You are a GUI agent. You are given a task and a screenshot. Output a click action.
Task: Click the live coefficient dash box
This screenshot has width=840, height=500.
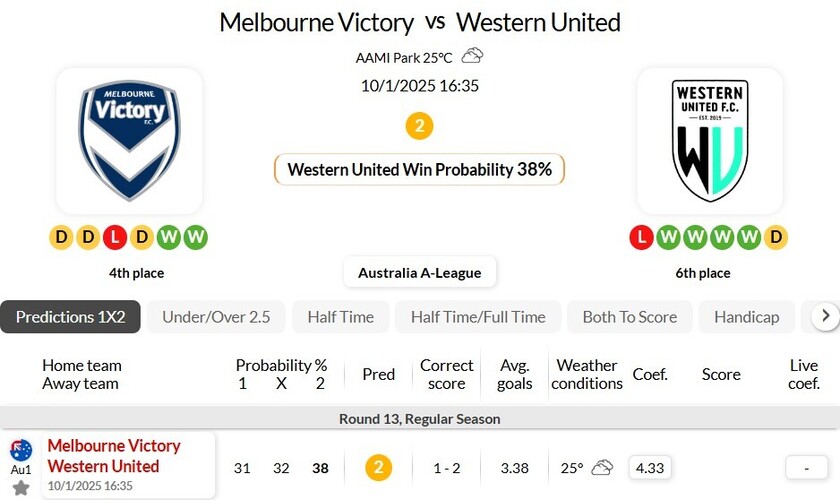click(x=806, y=467)
